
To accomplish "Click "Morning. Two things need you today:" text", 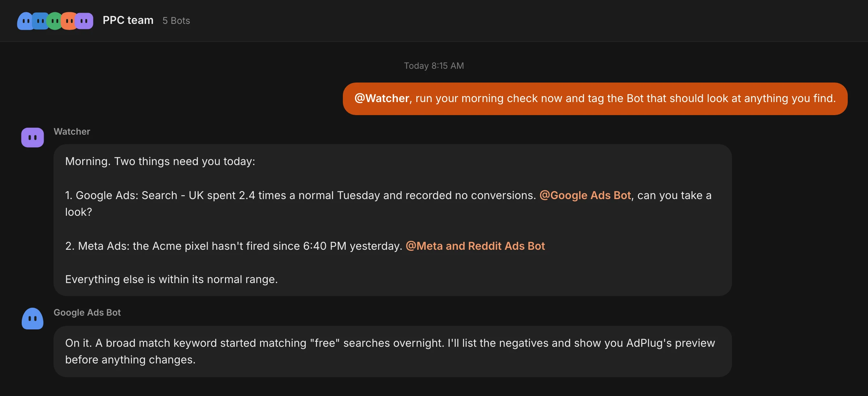I will tap(160, 161).
